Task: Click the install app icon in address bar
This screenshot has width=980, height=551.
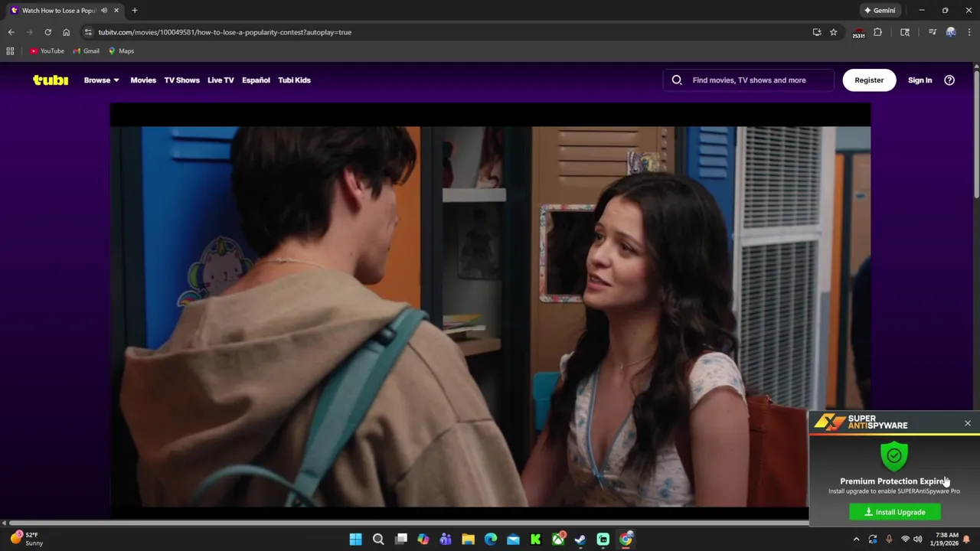Action: (817, 32)
